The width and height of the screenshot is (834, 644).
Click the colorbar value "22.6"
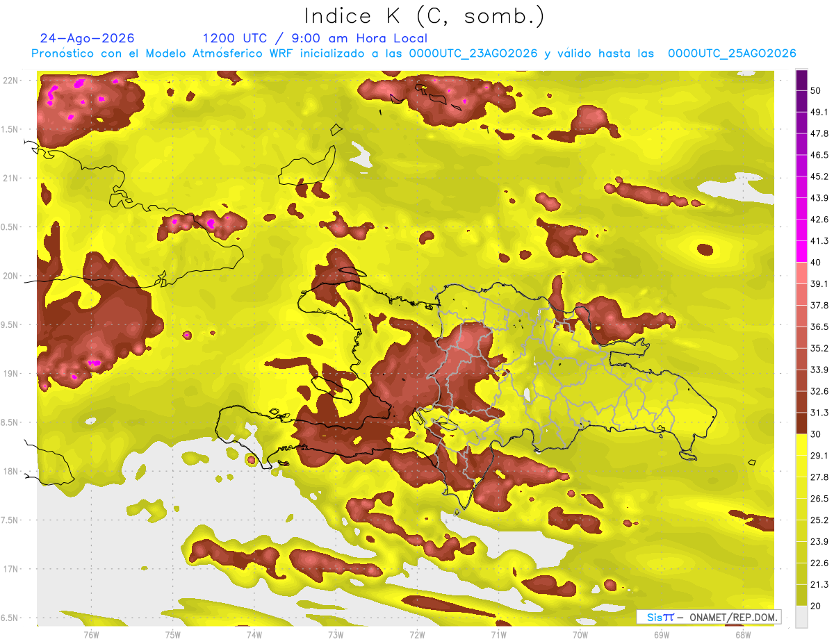[x=819, y=563]
